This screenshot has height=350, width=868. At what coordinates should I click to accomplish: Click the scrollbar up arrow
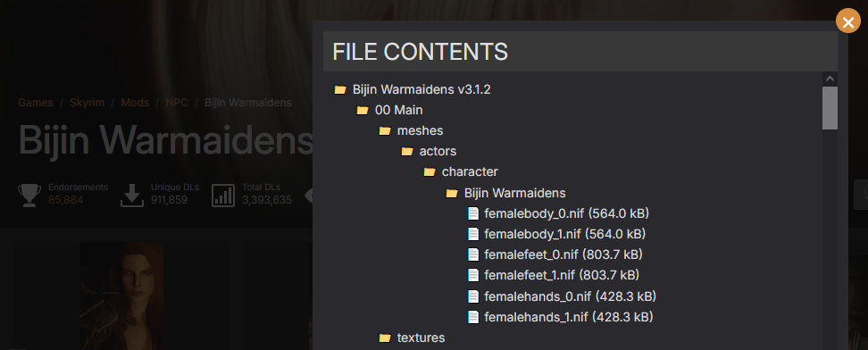click(830, 79)
